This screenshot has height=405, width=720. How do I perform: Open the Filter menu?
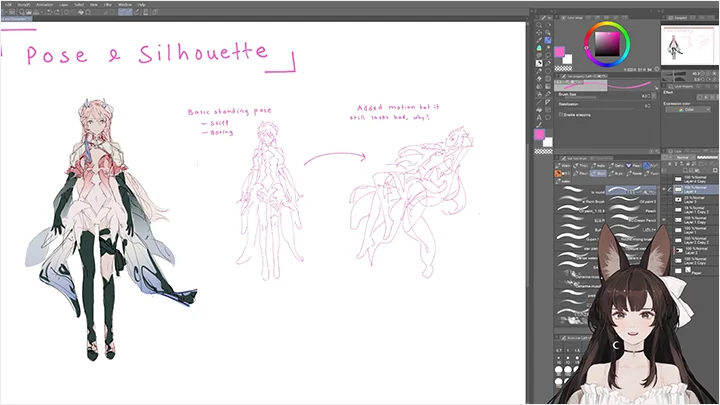pyautogui.click(x=107, y=5)
